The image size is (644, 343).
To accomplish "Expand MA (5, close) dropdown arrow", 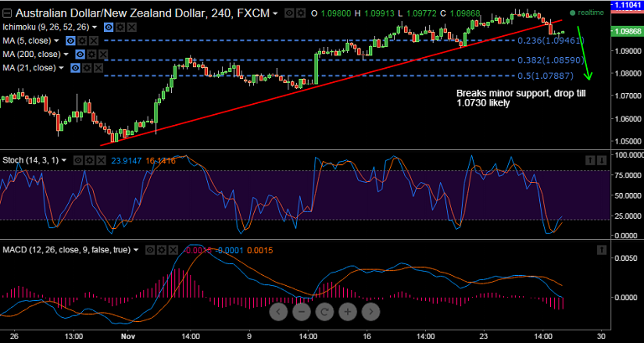I will coord(58,40).
